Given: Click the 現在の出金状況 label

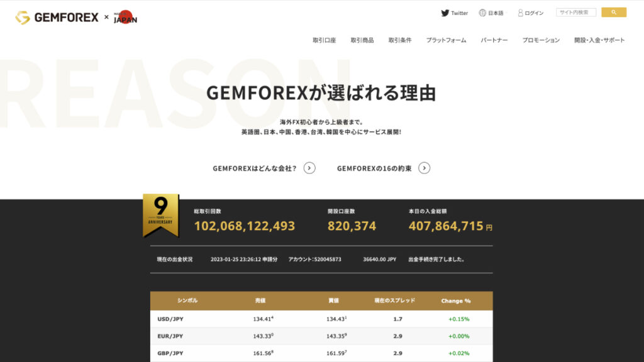Looking at the screenshot, I should 175,260.
